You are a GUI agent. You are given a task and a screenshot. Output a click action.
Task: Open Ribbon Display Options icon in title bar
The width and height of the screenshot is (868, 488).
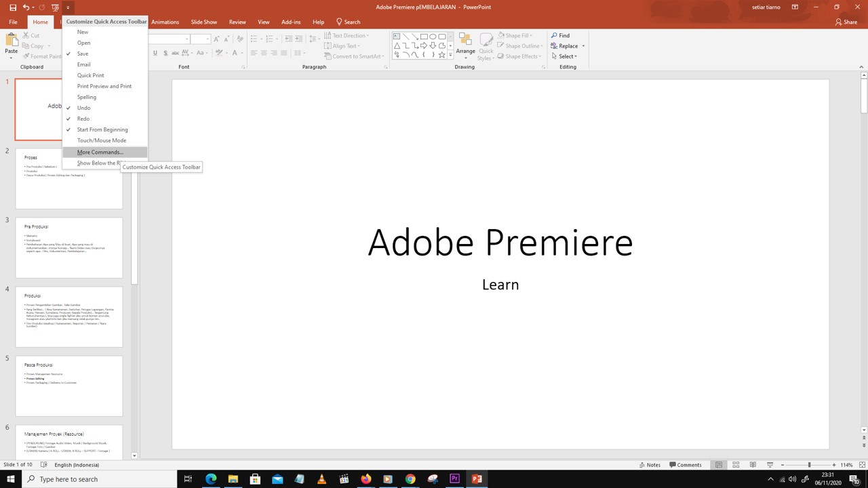point(795,7)
